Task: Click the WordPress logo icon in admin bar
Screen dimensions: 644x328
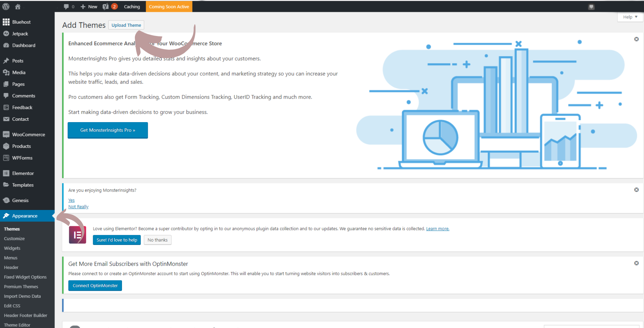Action: [6, 6]
